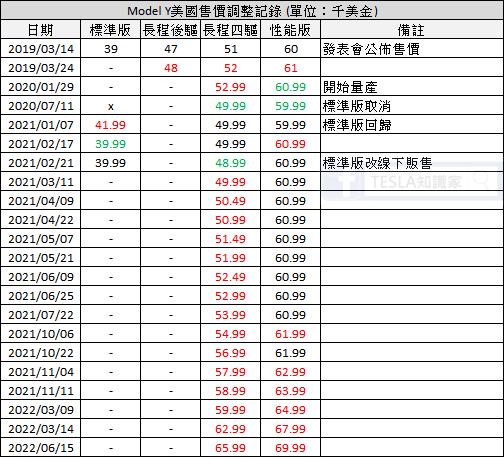Select the date cell 2021/03/11
Screen dimensions: 504x457
coord(41,182)
